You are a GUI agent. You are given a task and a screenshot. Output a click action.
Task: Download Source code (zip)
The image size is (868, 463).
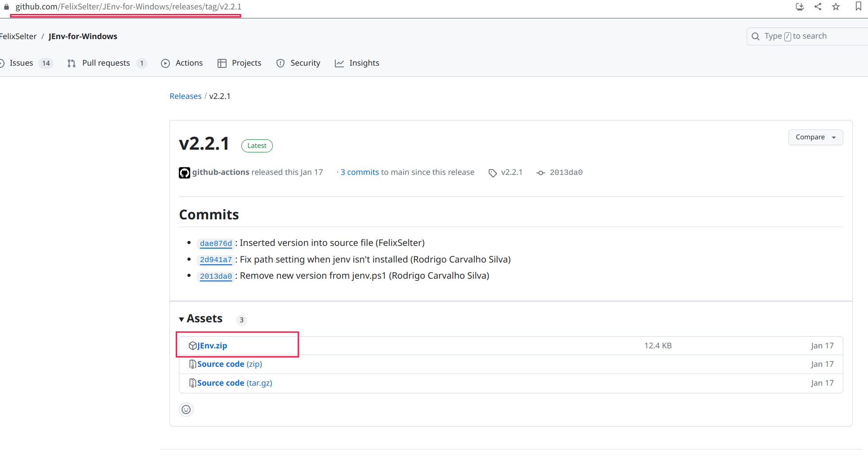pos(230,364)
